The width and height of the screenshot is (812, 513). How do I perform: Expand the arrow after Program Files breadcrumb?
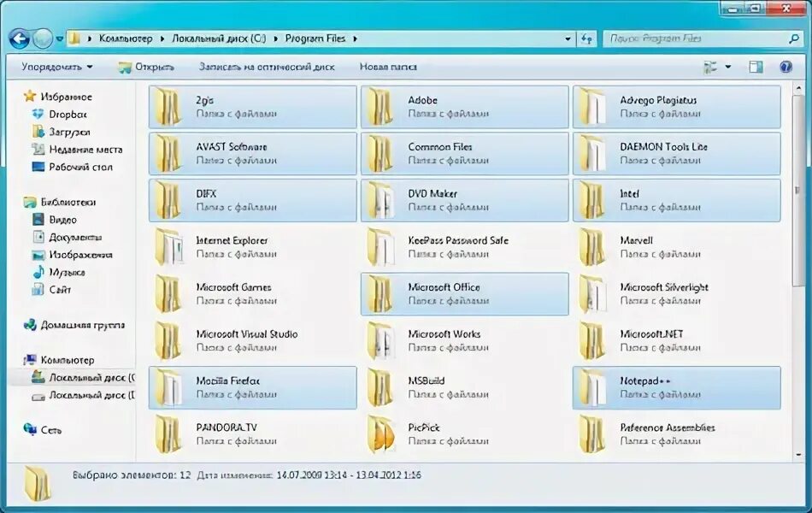[356, 38]
